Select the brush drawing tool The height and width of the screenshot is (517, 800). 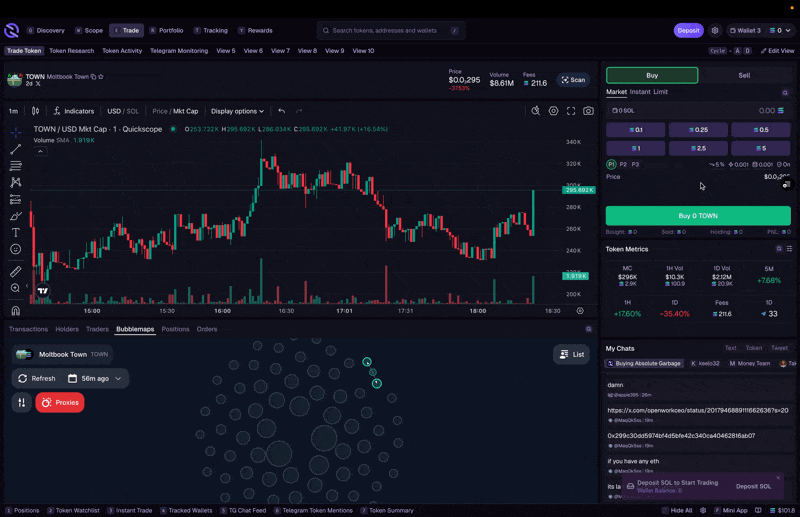(x=16, y=216)
